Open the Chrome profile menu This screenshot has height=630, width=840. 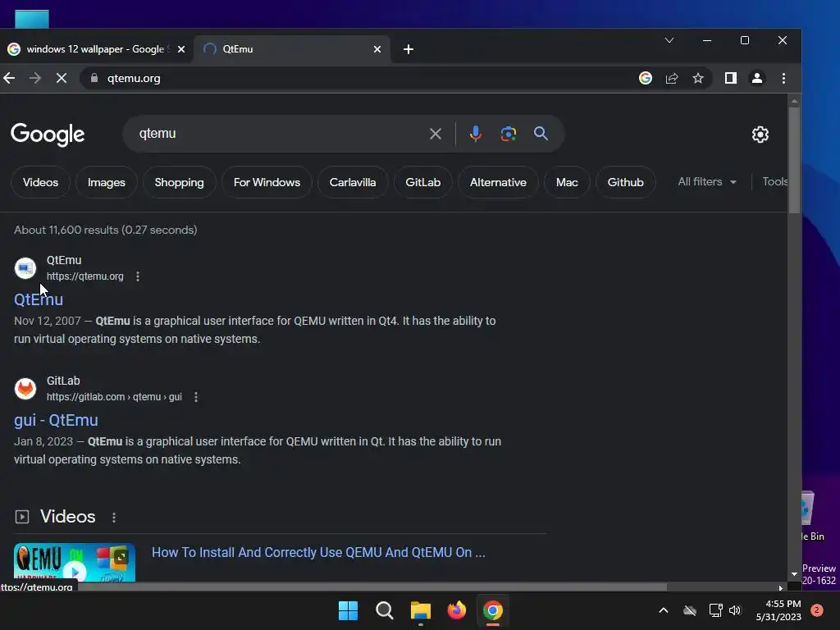[757, 78]
